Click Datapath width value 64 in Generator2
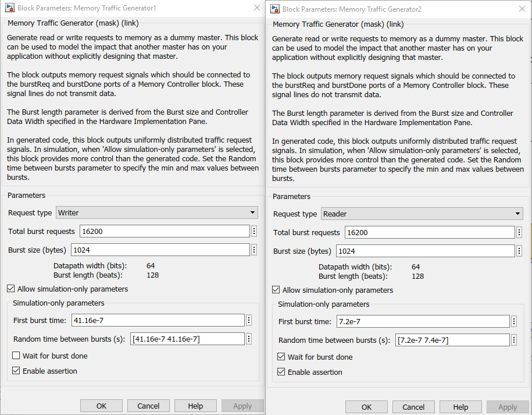This screenshot has height=415, width=532. coord(416,267)
